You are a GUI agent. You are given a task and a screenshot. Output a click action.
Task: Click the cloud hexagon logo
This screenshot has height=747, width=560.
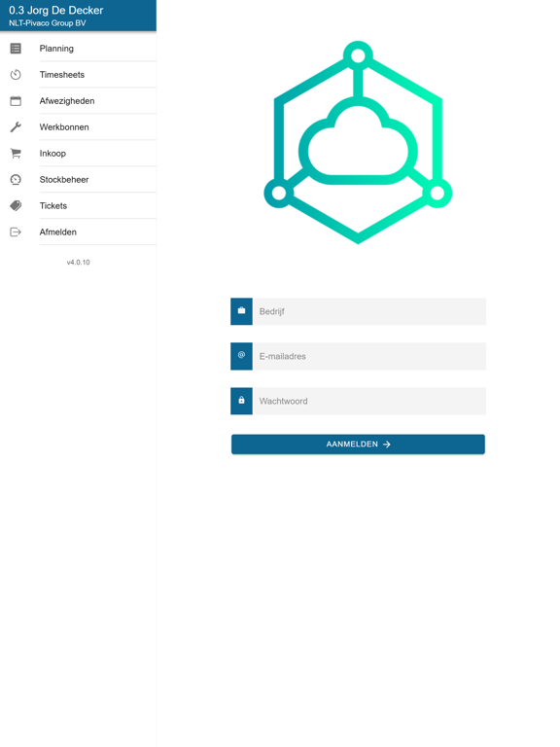[358, 142]
